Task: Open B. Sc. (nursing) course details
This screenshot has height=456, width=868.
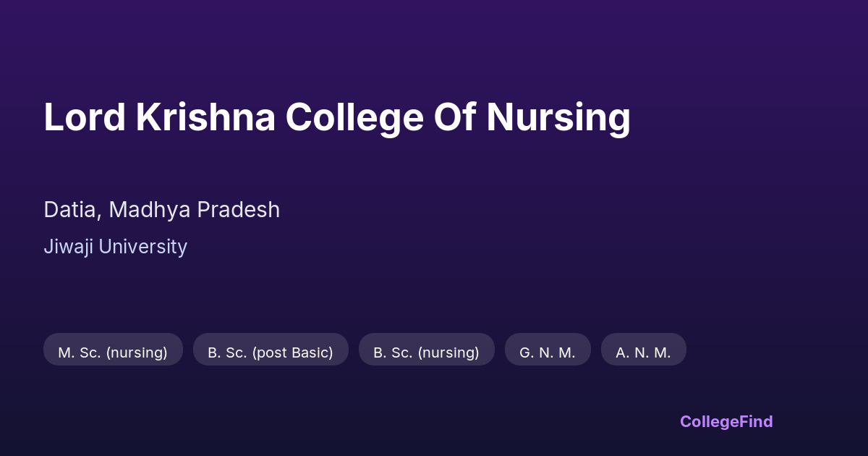Action: tap(426, 352)
